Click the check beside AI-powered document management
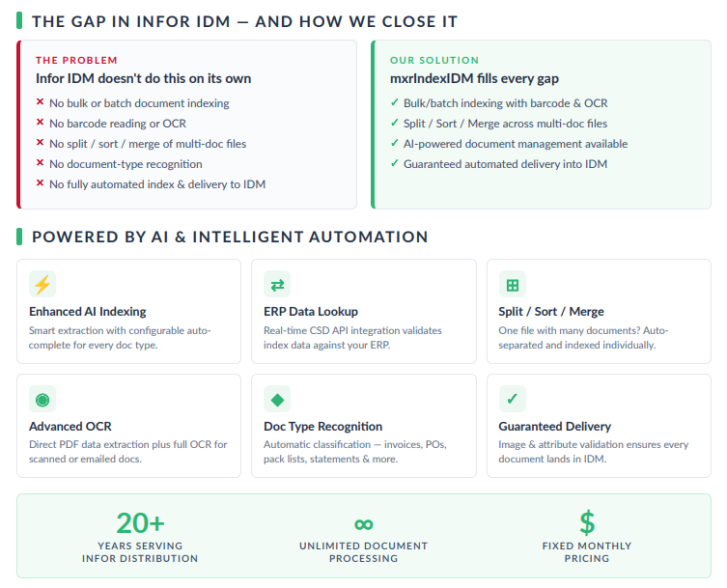This screenshot has width=727, height=588. [x=395, y=143]
